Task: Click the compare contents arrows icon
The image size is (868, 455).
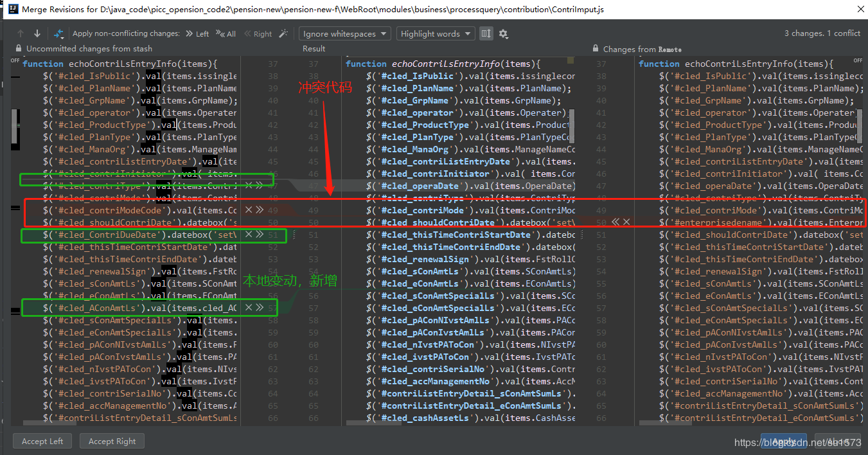Action: [x=59, y=34]
